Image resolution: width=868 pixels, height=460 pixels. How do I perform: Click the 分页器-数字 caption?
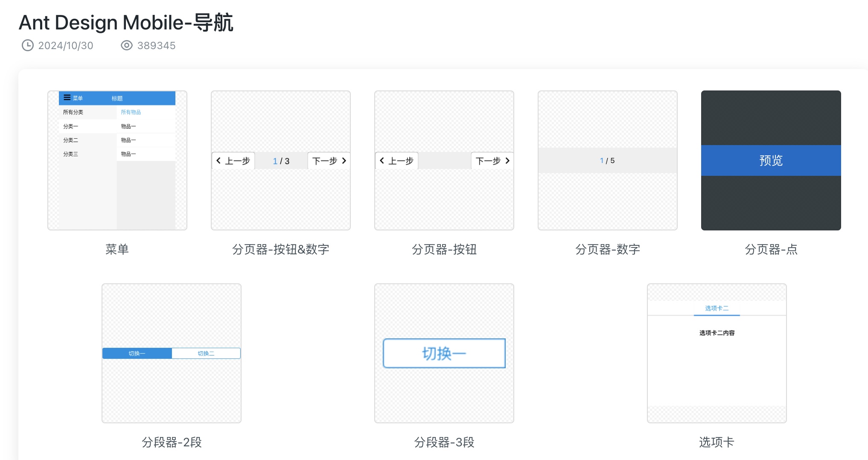point(608,249)
